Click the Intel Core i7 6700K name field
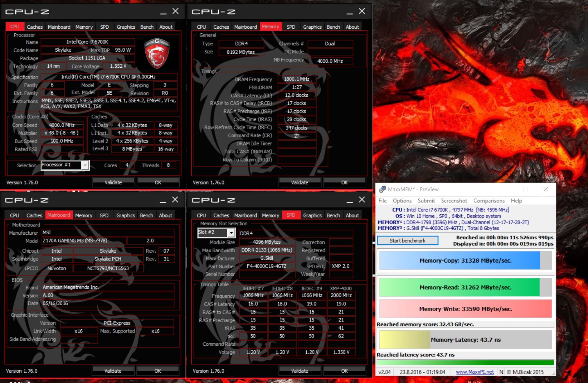 pos(87,42)
